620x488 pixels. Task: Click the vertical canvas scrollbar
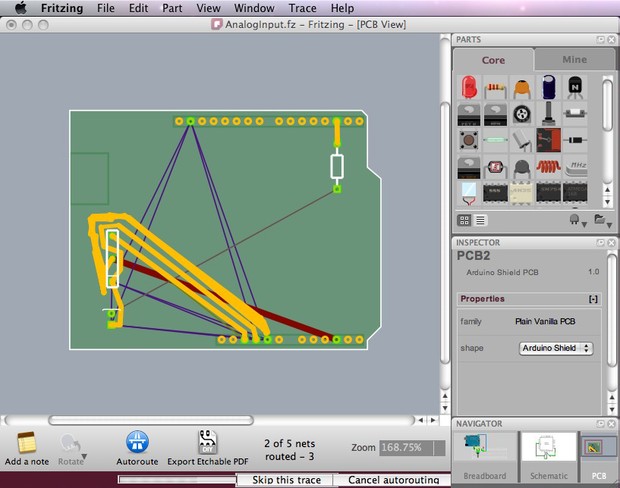tap(445, 233)
